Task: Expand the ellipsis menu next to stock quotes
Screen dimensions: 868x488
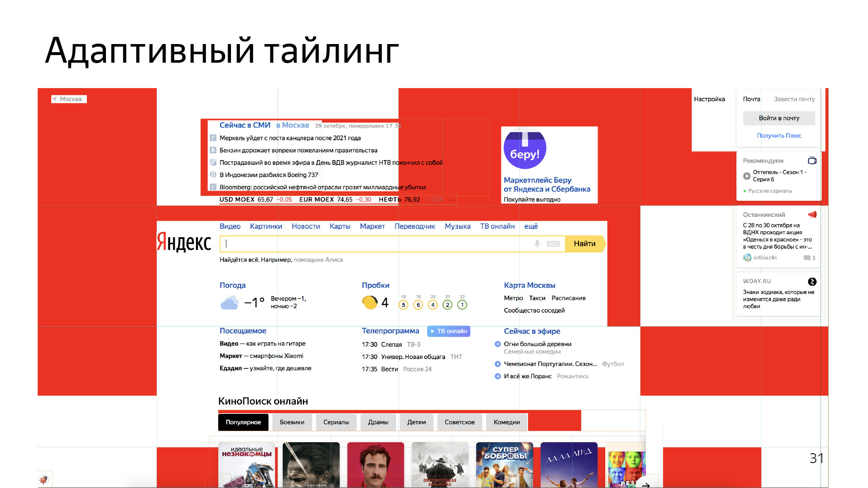Action: click(453, 199)
